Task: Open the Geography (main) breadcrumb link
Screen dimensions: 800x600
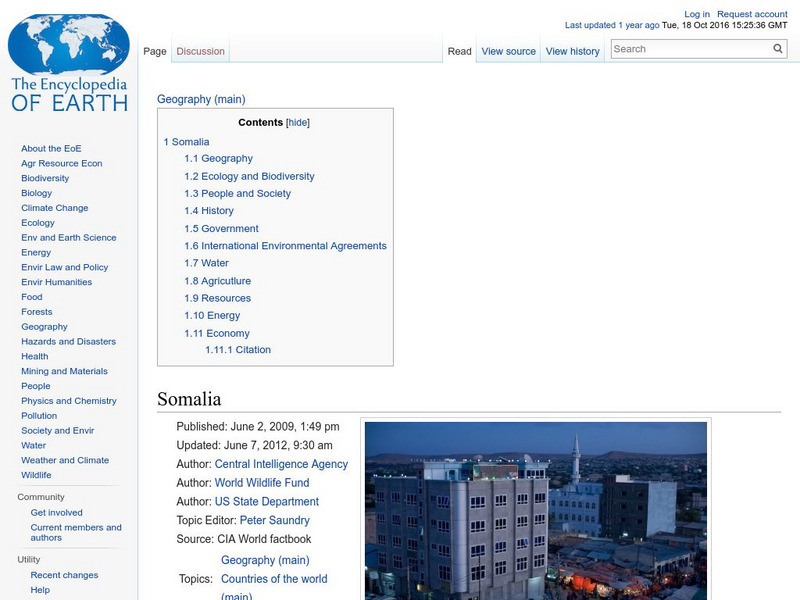Action: coord(199,99)
